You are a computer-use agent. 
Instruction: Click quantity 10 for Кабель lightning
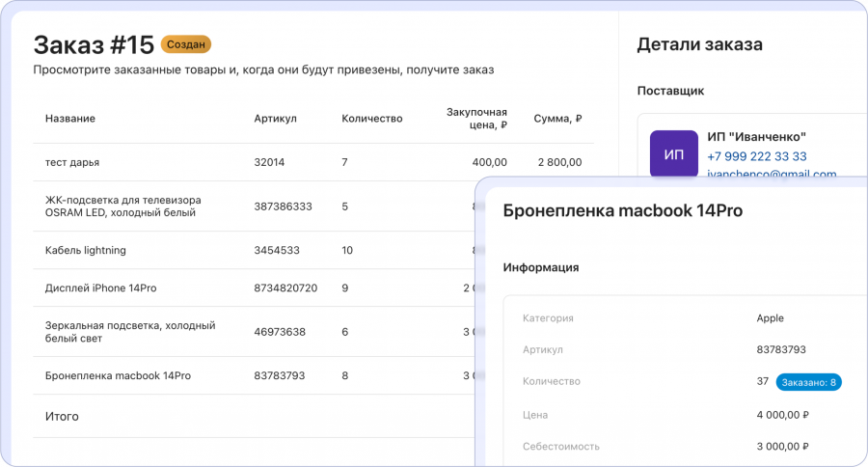347,251
